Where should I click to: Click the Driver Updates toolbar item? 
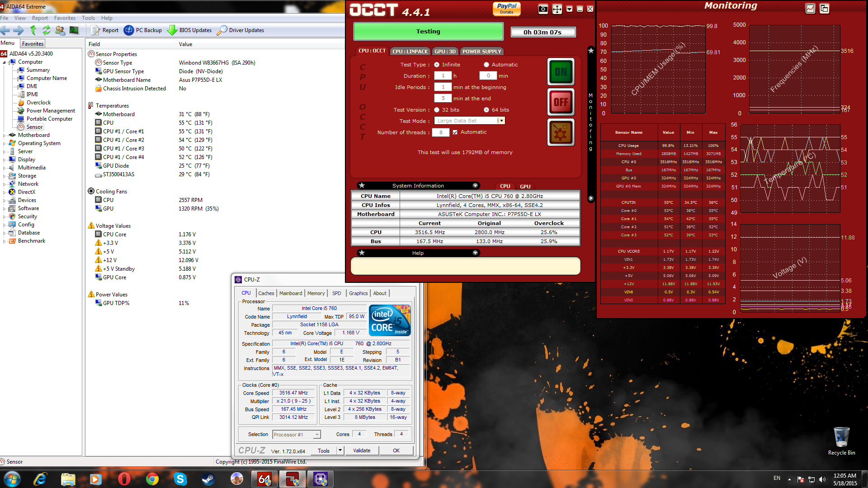241,30
